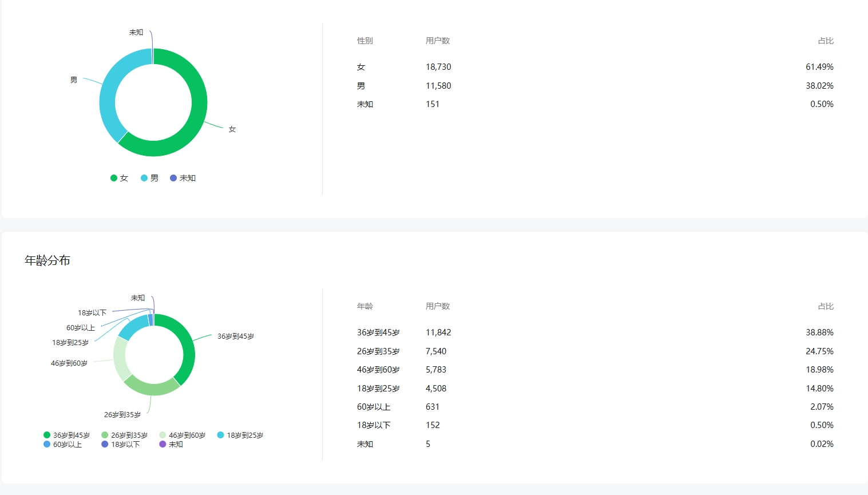Toggle the 18岁以下 legend entry
The width and height of the screenshot is (868, 495).
(121, 445)
